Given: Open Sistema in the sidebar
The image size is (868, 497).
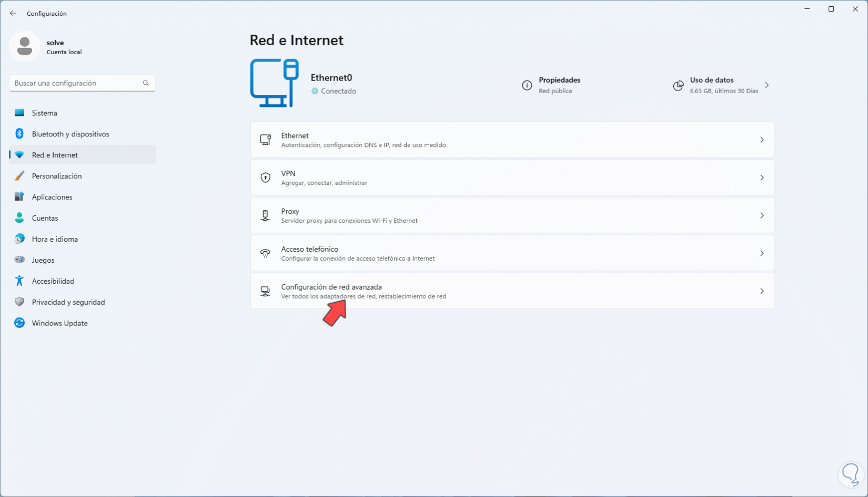Looking at the screenshot, I should pyautogui.click(x=83, y=113).
